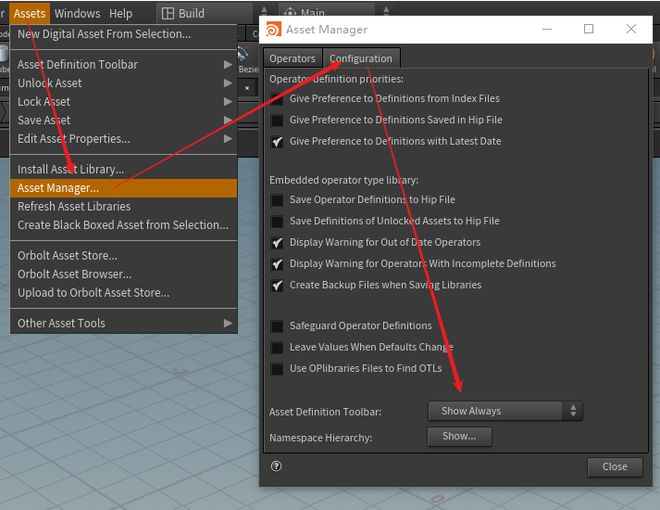This screenshot has width=660, height=510.
Task: Check Save Operator Definitions to Hip File
Action: tap(277, 200)
